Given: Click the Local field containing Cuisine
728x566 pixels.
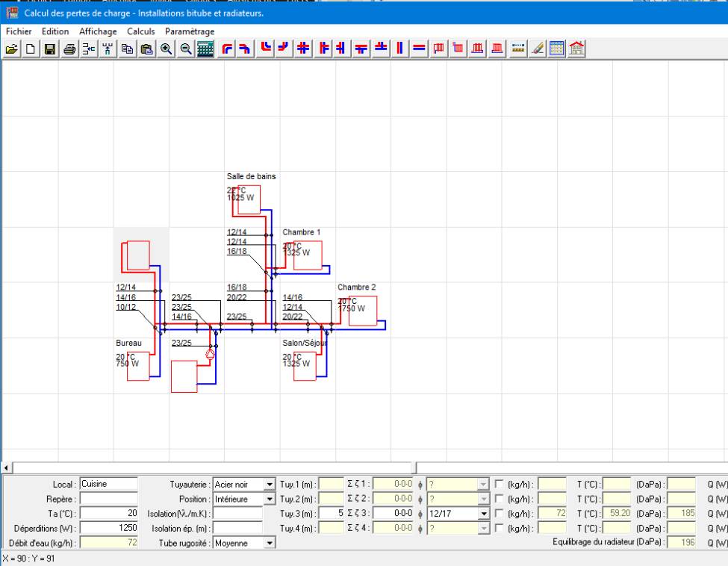Looking at the screenshot, I should pyautogui.click(x=108, y=484).
